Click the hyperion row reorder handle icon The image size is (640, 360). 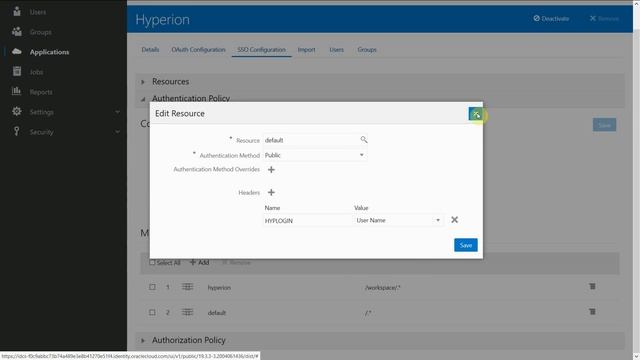coord(187,287)
